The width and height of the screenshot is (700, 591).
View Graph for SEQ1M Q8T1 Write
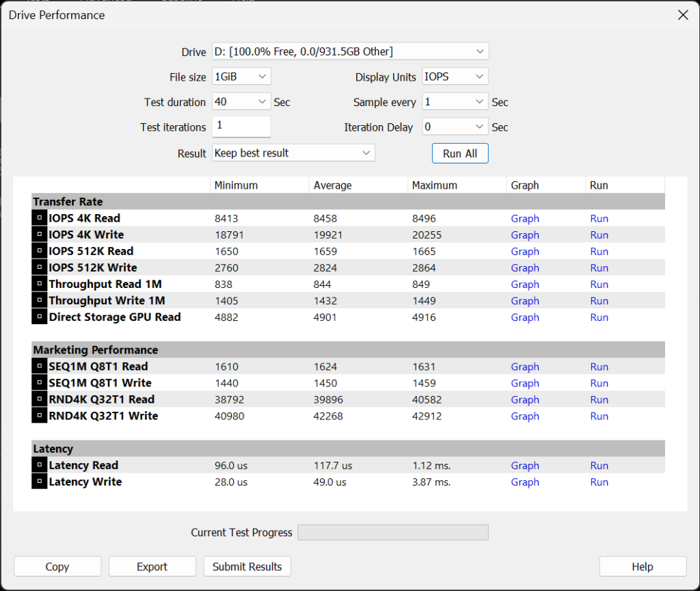point(525,383)
